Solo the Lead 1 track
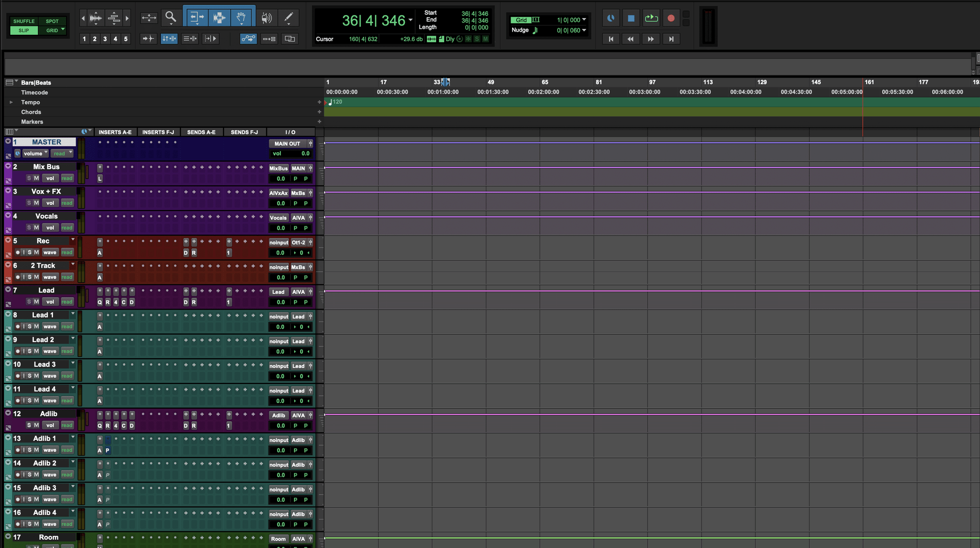Screen dimensions: 980x548 click(x=30, y=327)
